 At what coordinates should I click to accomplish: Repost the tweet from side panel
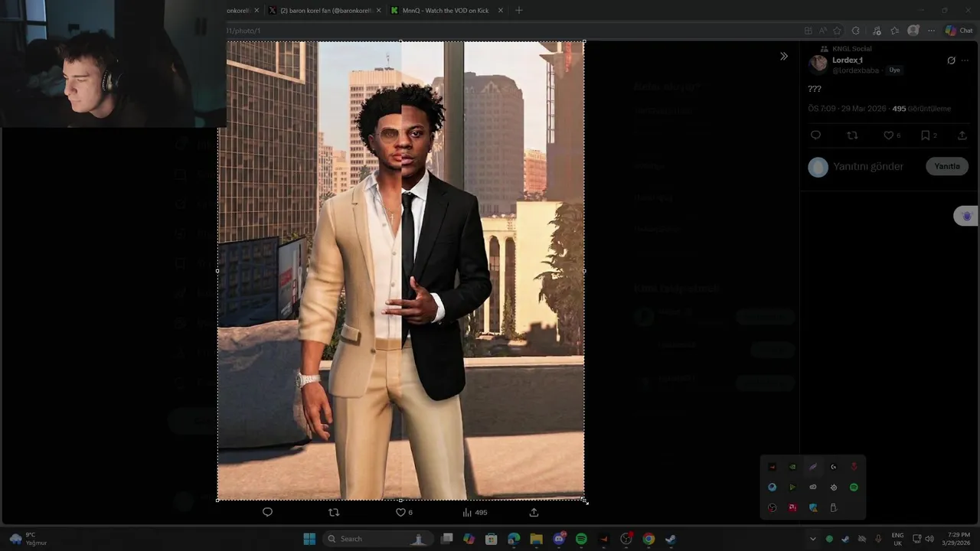[852, 135]
